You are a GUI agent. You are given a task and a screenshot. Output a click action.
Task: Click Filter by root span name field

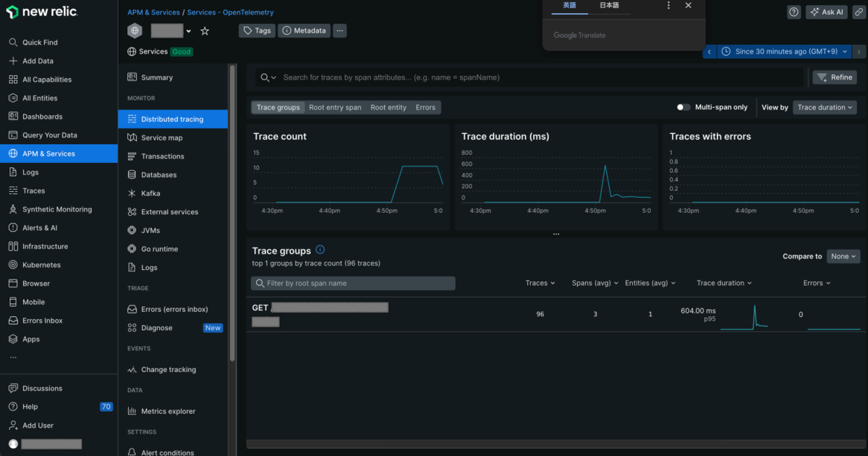point(353,284)
